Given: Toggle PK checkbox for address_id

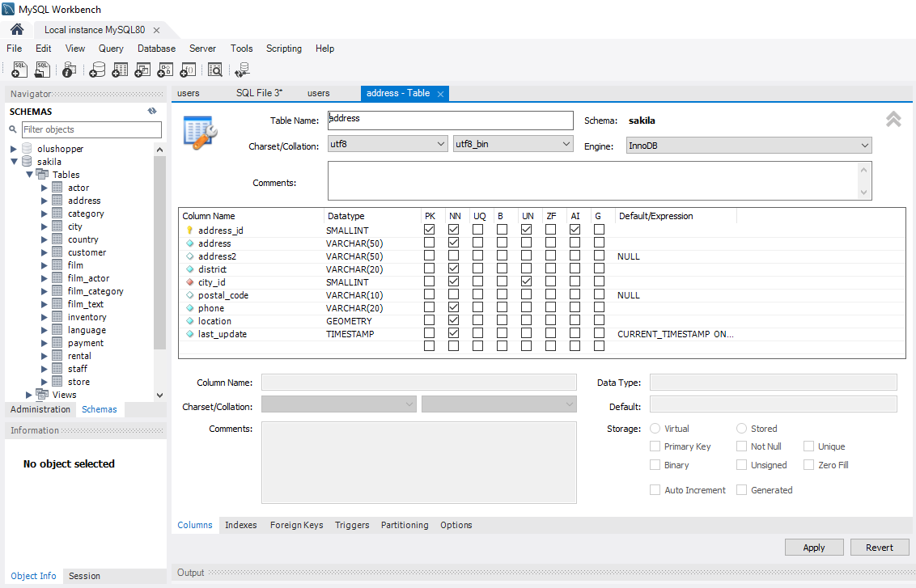Looking at the screenshot, I should 430,230.
